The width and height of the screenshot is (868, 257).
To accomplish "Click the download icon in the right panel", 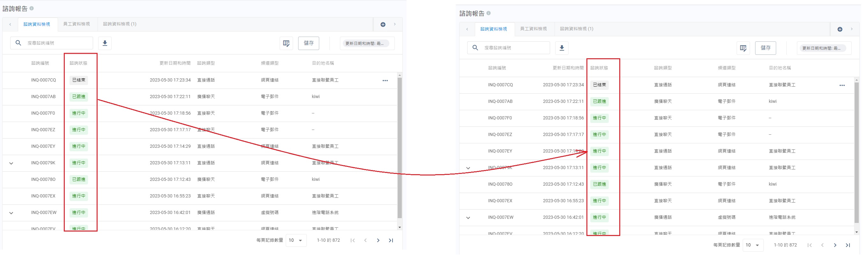I will [x=562, y=48].
